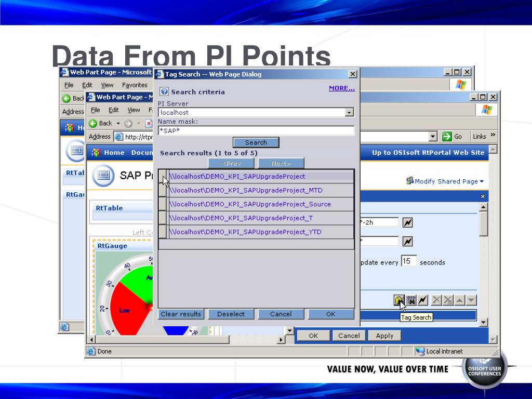Image resolution: width=532 pixels, height=399 pixels.
Task: Click the people icon in rear window nav bar
Action: [70, 128]
